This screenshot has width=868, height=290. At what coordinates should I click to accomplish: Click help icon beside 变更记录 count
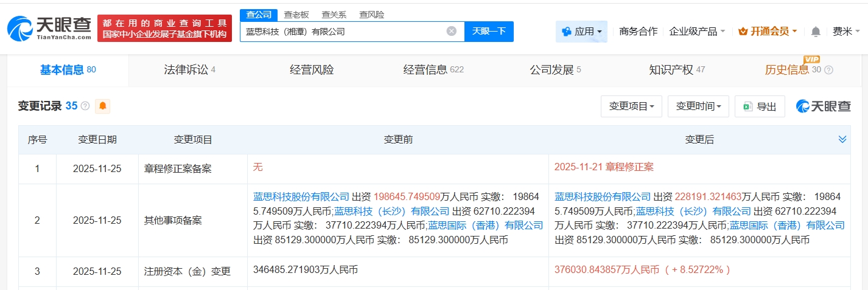coord(85,106)
